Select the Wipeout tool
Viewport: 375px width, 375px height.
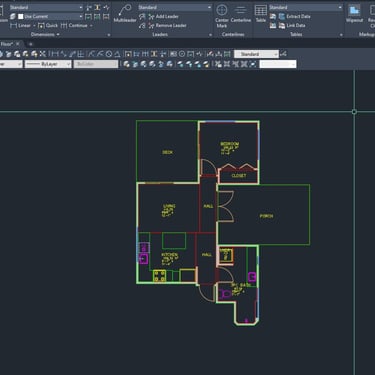354,13
